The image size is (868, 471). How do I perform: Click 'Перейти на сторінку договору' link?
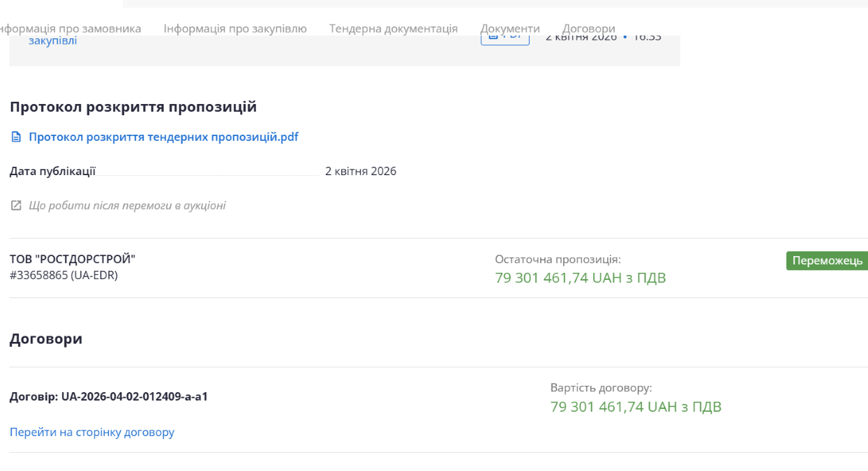pos(92,433)
